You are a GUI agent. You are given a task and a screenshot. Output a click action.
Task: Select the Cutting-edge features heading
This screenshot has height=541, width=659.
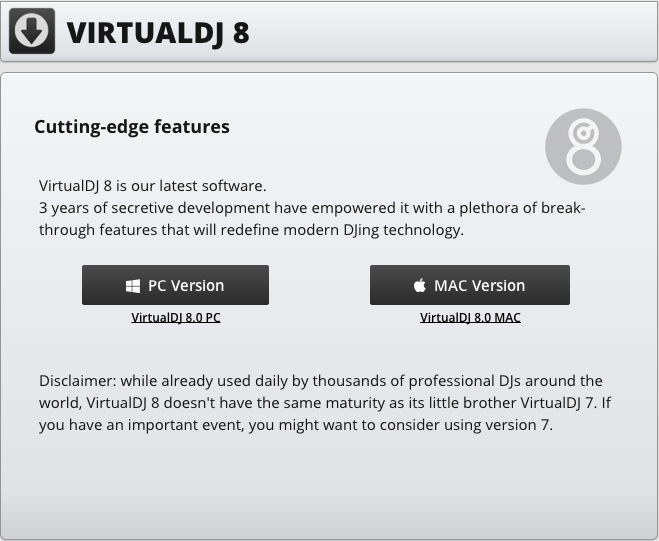tap(132, 127)
